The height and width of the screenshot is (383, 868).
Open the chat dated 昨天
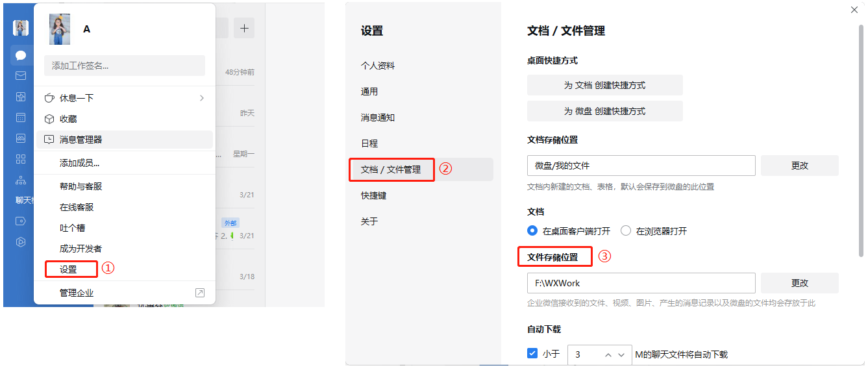[240, 113]
